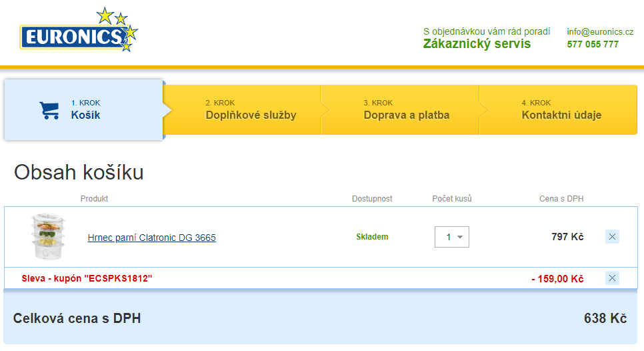Click the Celková cena s DPH label
644x351 pixels.
(x=77, y=318)
